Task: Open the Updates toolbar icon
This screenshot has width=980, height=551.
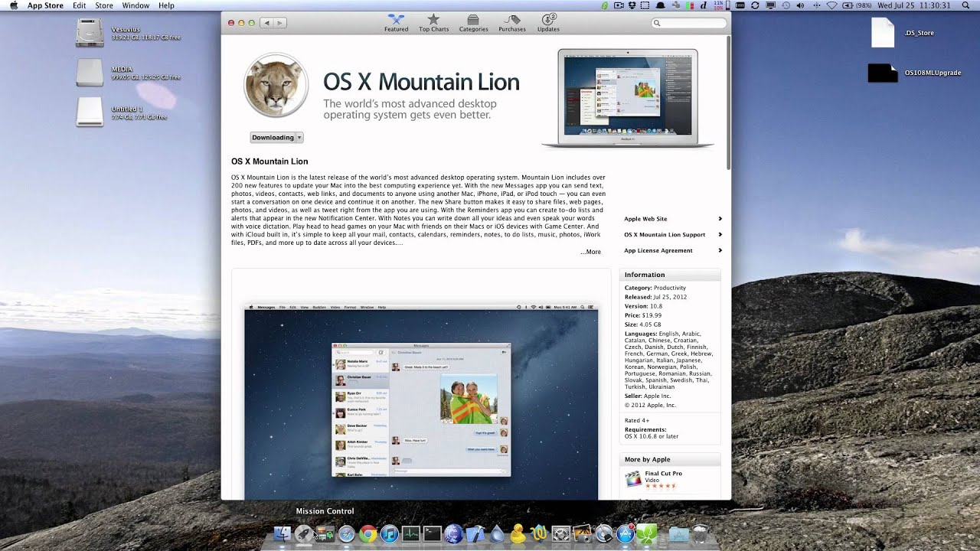Action: click(548, 22)
